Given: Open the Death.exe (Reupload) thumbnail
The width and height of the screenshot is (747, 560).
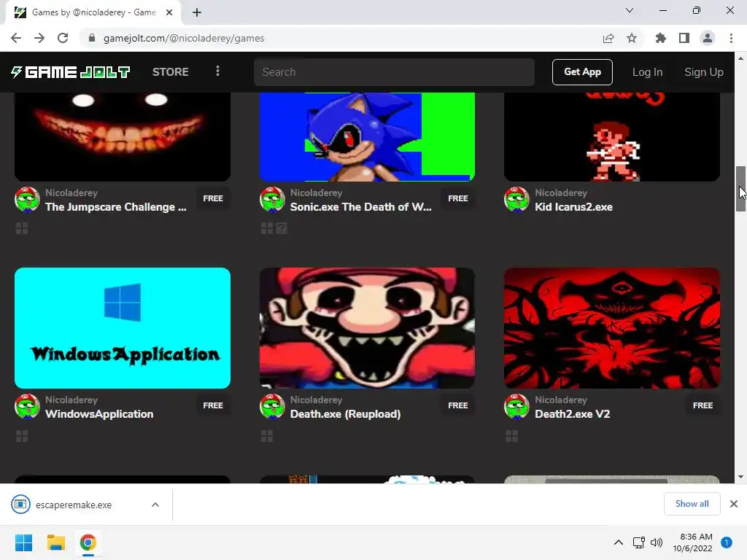Looking at the screenshot, I should [367, 328].
